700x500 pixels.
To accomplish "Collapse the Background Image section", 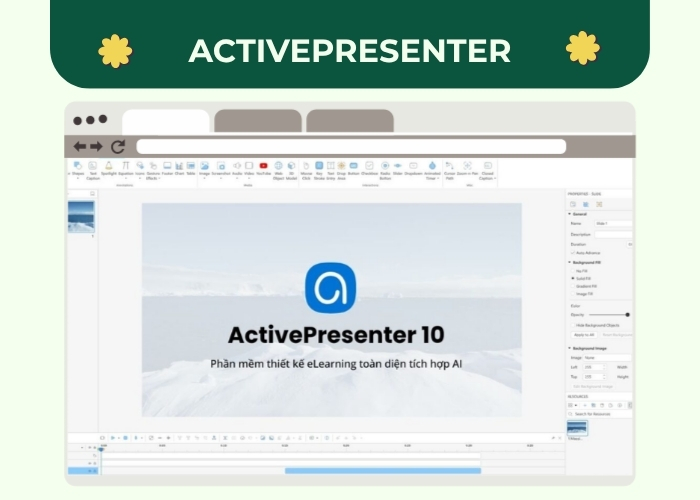I will [x=570, y=348].
